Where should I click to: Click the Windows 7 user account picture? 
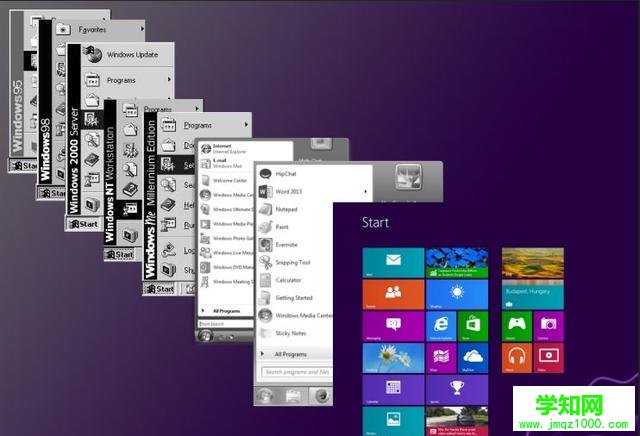408,177
